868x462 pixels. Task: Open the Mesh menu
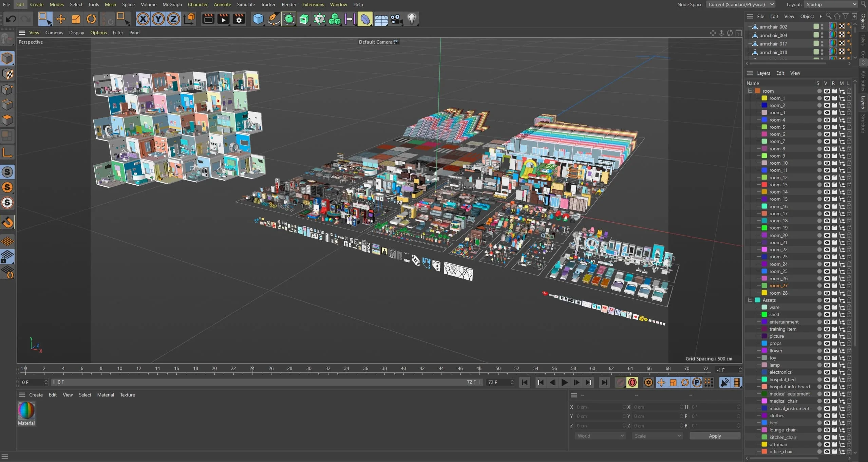click(110, 4)
